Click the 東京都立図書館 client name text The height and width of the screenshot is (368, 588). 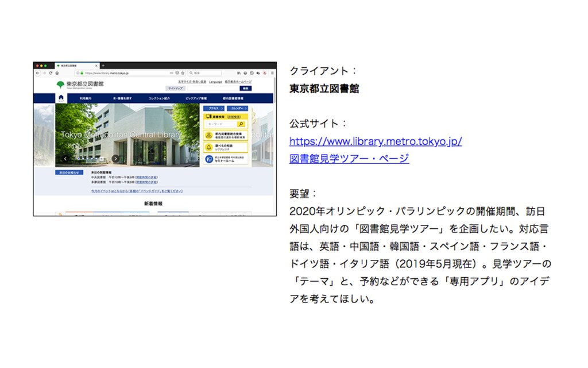point(324,89)
